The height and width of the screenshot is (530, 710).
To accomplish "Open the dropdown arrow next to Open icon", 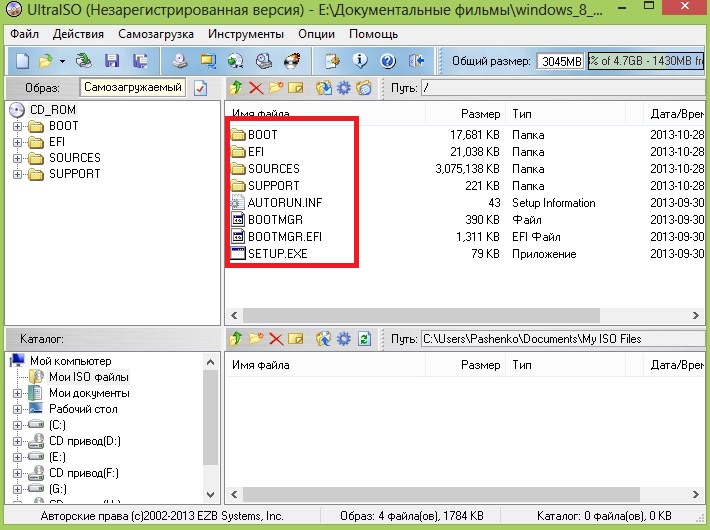I will [x=62, y=61].
